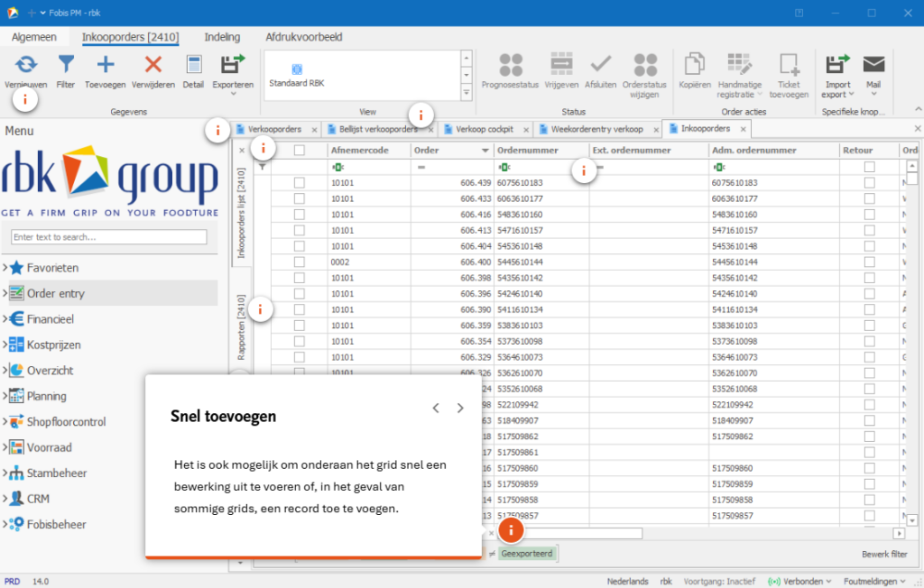Switch to the Algemeen ribbon tab
The height and width of the screenshot is (588, 924).
(34, 37)
